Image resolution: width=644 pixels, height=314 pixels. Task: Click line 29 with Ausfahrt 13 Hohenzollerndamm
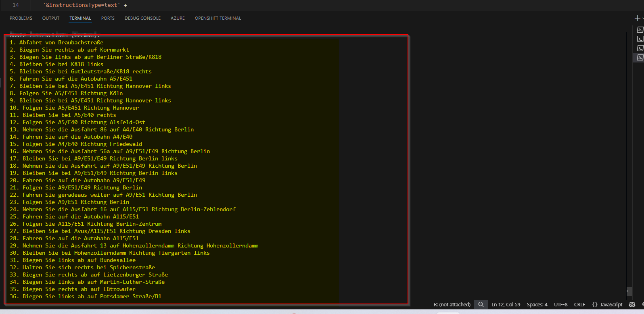[134, 245]
